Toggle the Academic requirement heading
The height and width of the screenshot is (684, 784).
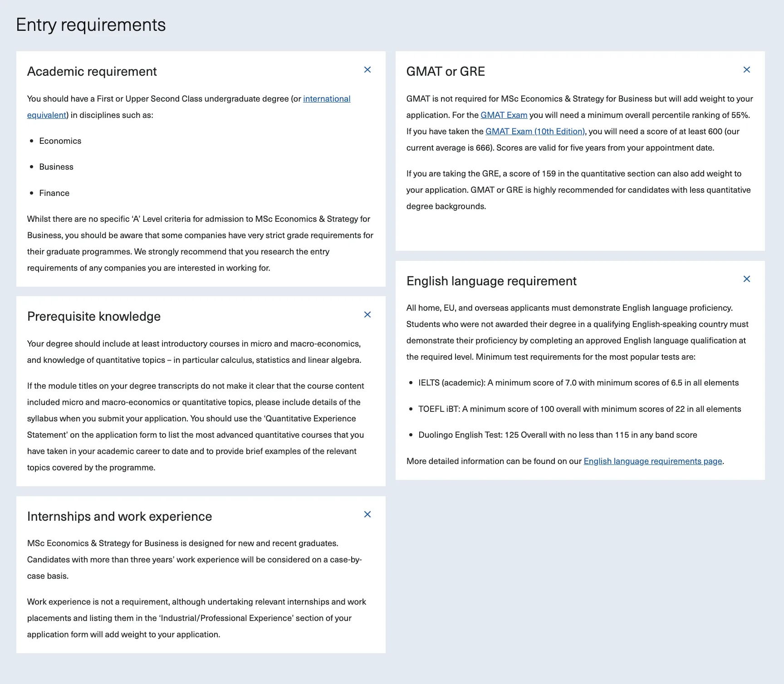point(92,72)
